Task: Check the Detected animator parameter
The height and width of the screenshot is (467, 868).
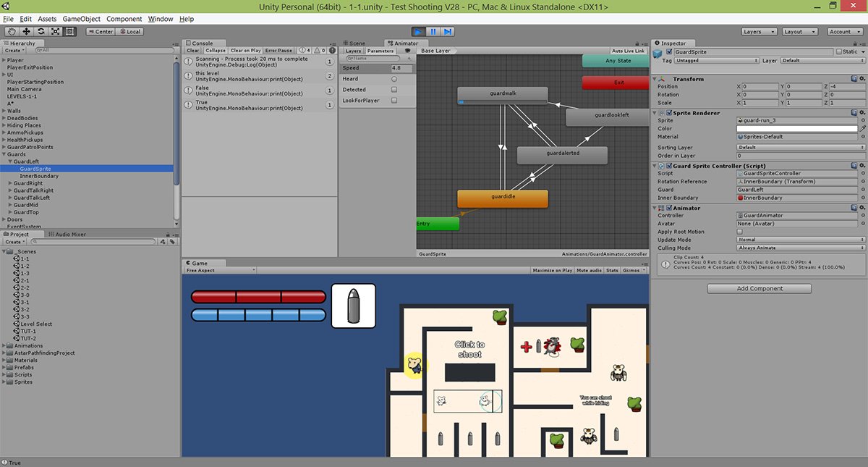Action: click(x=394, y=88)
